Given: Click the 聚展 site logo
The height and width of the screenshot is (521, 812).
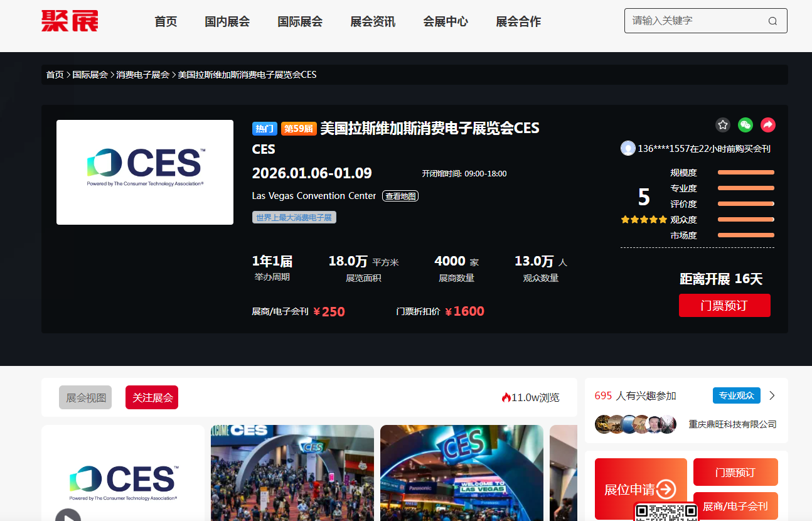Looking at the screenshot, I should (x=70, y=21).
